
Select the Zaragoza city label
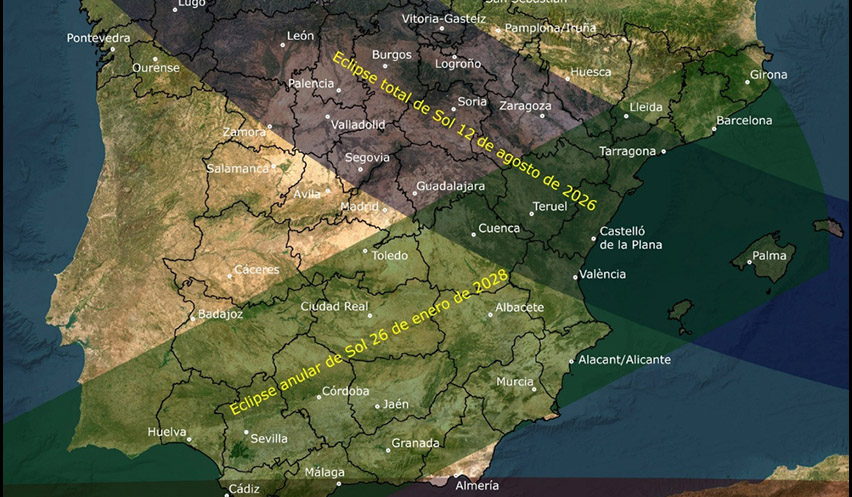(525, 106)
